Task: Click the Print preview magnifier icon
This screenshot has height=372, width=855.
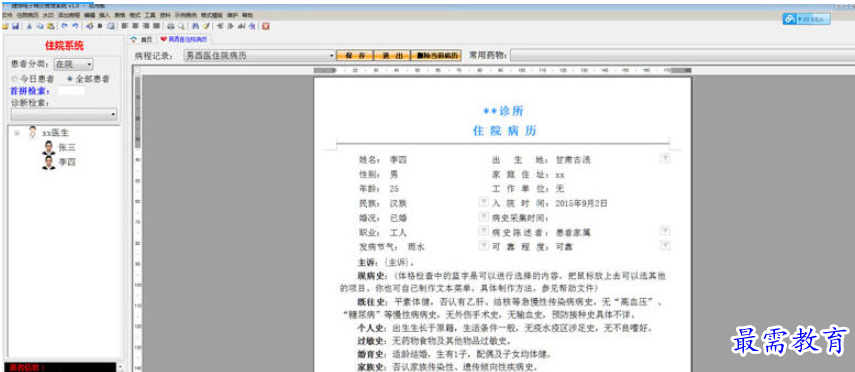Action: click(182, 26)
